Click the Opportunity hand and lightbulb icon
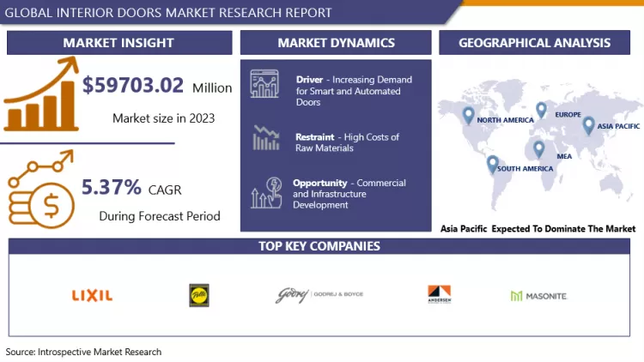644x362 pixels. point(266,192)
